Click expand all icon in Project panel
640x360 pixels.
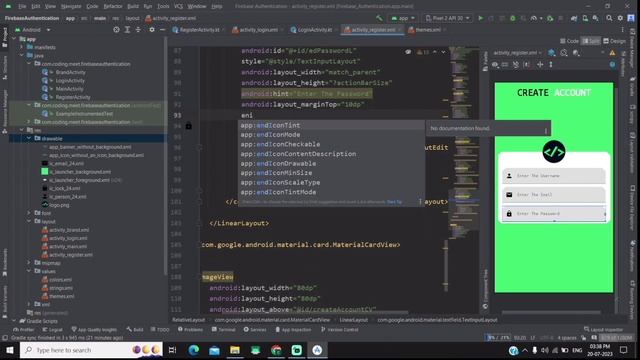coord(127,30)
